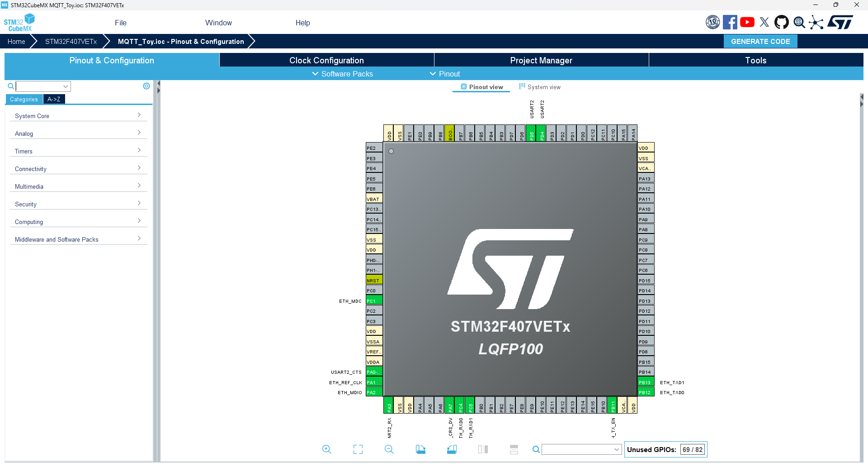
Task: Select the Categories tab
Action: click(24, 99)
